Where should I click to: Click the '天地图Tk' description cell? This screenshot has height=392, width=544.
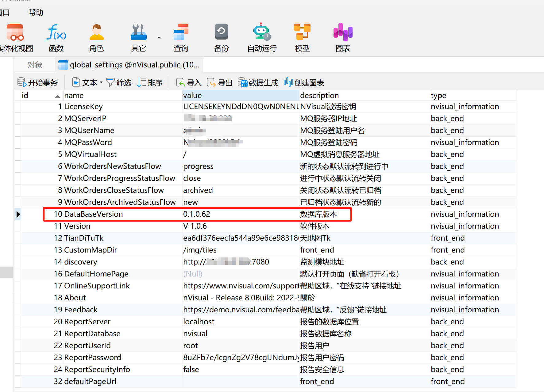click(365, 238)
